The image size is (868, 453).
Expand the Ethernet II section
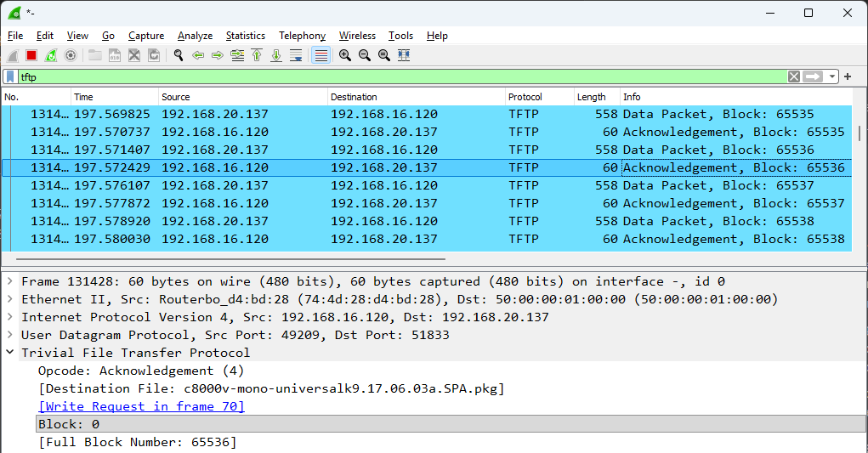click(x=10, y=299)
